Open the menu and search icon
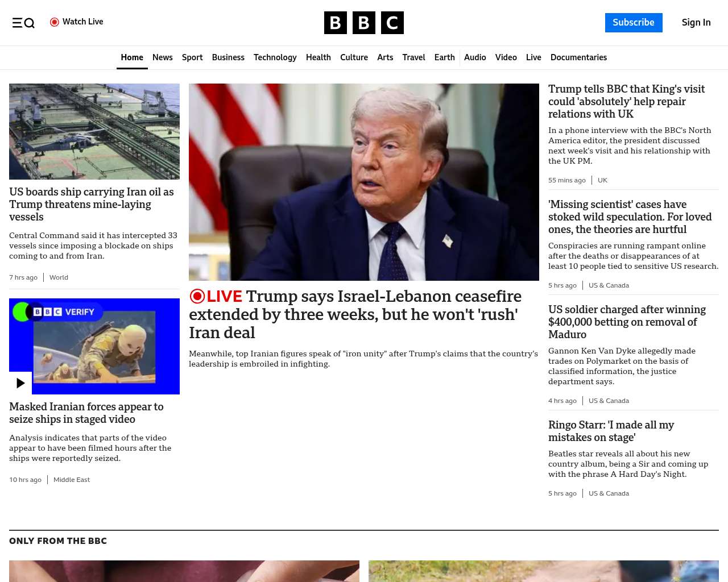This screenshot has width=728, height=582. pos(23,23)
